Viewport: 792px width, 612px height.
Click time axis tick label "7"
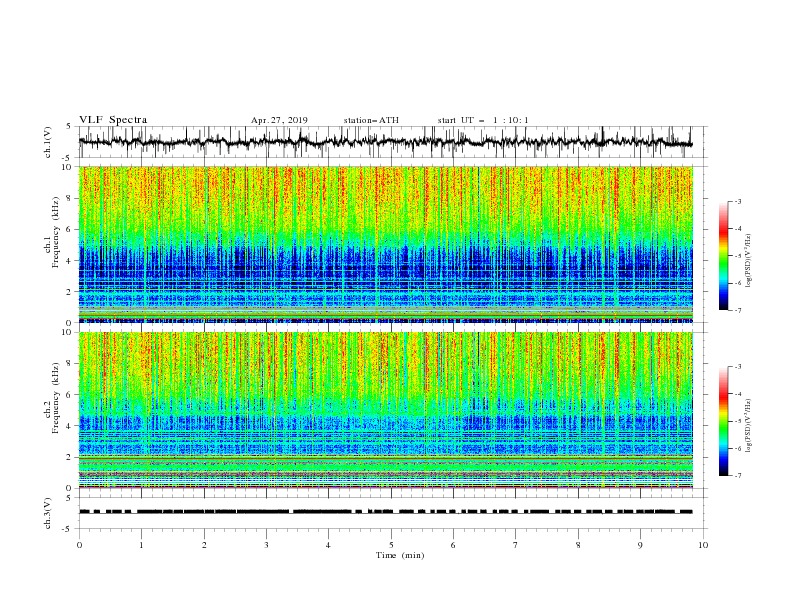(515, 545)
